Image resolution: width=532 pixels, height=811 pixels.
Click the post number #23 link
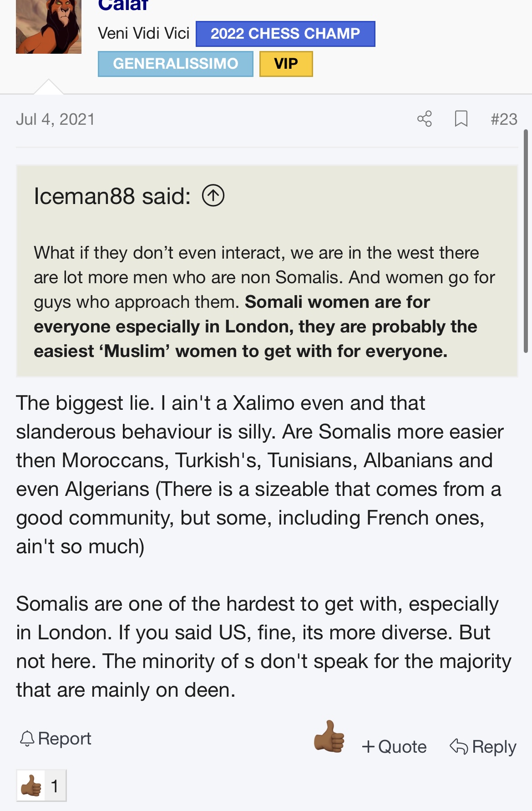coord(504,119)
